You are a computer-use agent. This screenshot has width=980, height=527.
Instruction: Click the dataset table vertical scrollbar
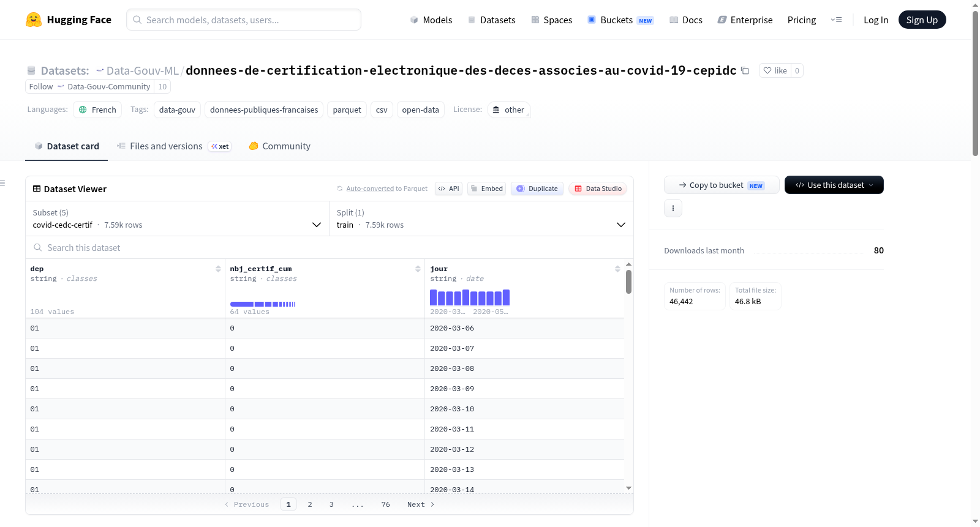pos(628,282)
